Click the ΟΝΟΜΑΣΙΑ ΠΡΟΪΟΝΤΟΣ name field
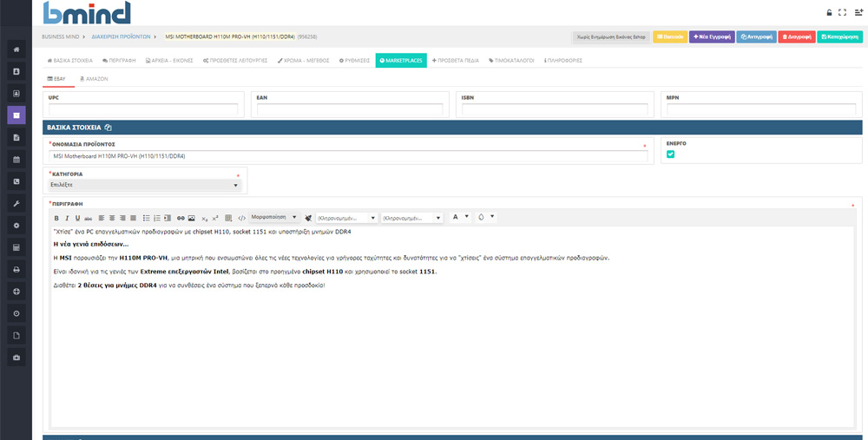The width and height of the screenshot is (868, 440). pyautogui.click(x=348, y=156)
